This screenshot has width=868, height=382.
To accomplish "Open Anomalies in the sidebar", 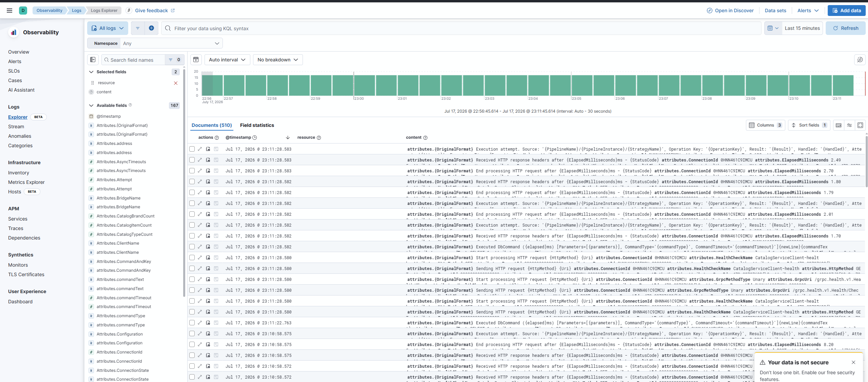I will coord(20,136).
